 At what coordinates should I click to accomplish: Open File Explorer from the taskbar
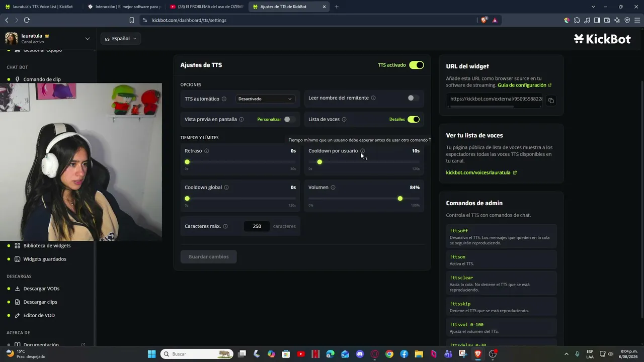point(419,354)
